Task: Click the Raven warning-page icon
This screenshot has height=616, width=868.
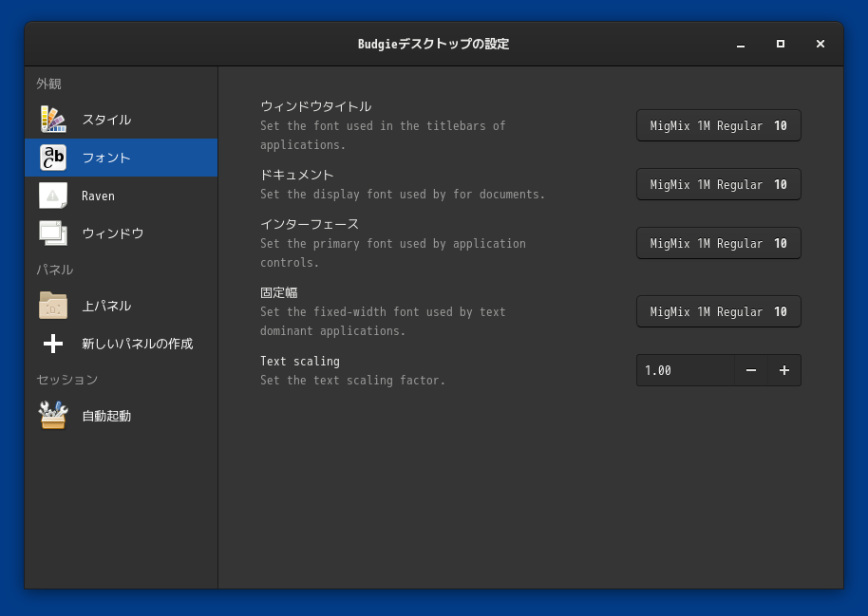Action: [x=53, y=196]
